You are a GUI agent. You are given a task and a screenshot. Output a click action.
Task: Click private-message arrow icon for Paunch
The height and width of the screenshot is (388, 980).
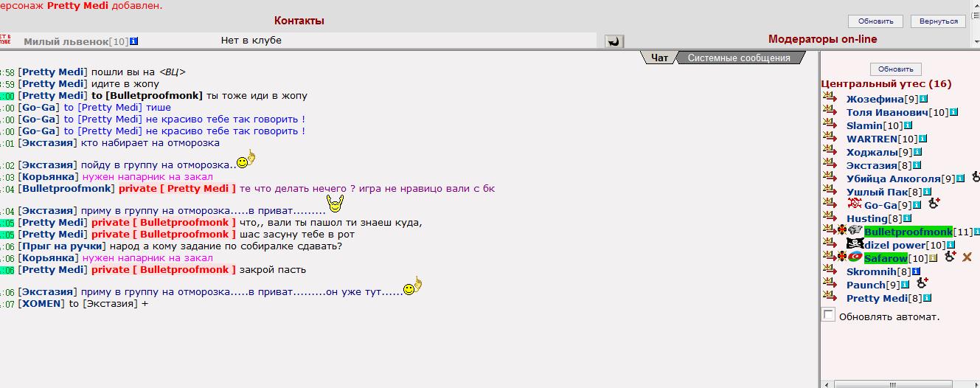[830, 283]
